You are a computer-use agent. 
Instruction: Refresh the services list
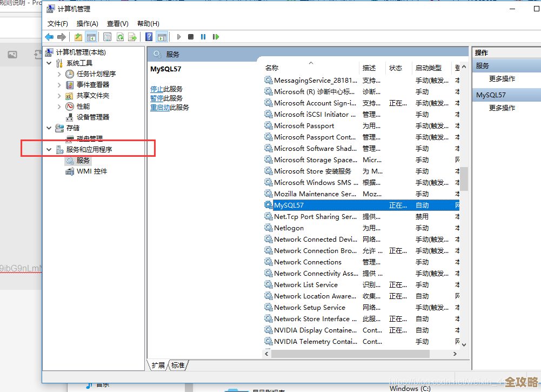pos(121,36)
